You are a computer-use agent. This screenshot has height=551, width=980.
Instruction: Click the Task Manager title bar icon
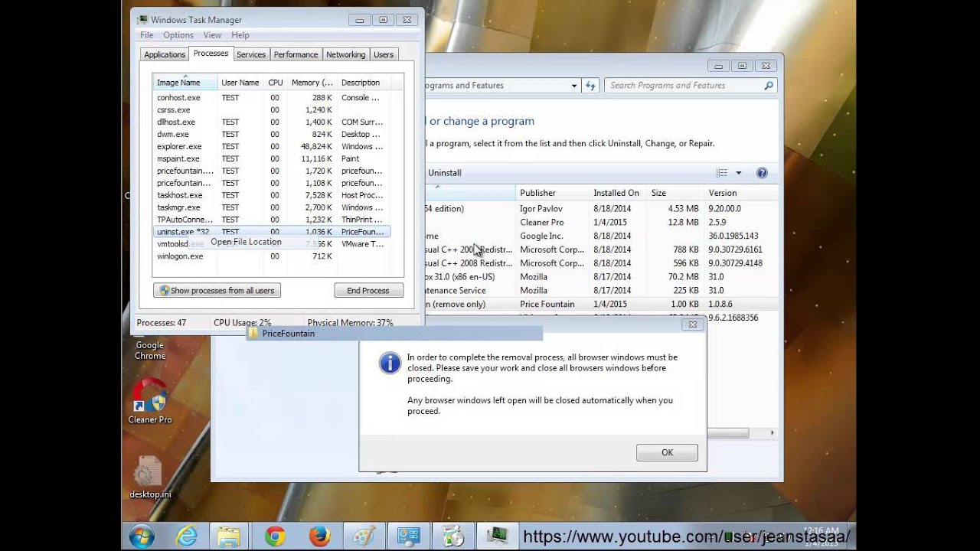142,20
